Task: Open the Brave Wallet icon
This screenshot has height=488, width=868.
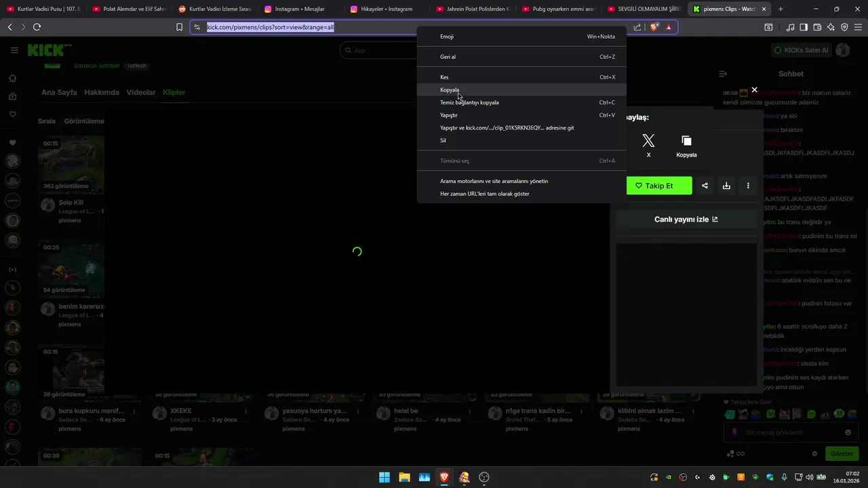Action: coord(817,27)
